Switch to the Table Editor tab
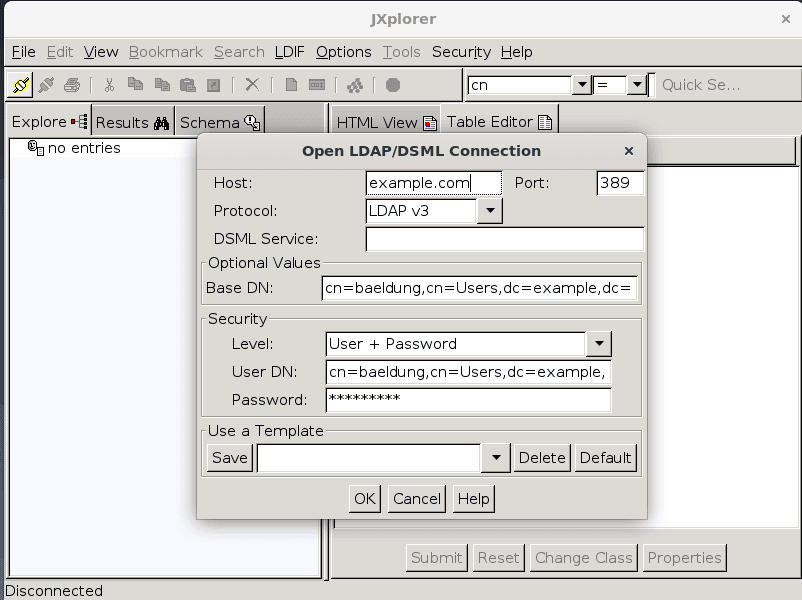802x600 pixels. pos(497,120)
